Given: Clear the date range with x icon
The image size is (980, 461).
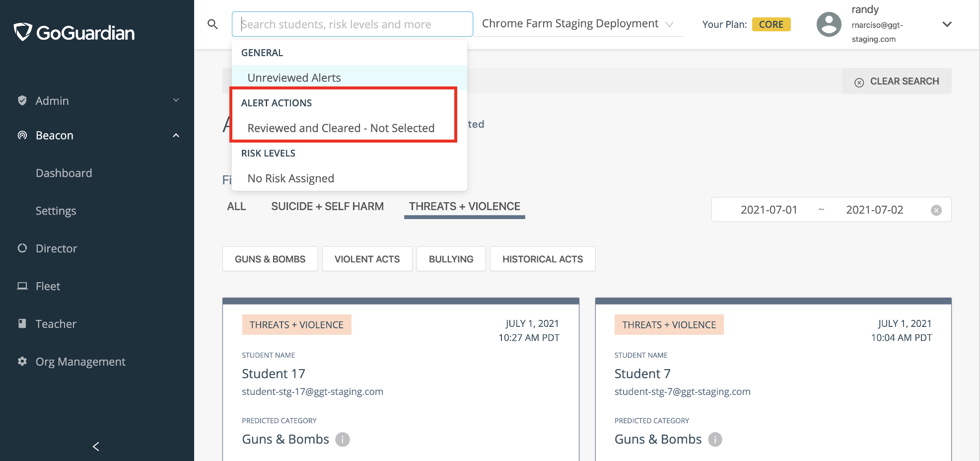Looking at the screenshot, I should coord(936,210).
